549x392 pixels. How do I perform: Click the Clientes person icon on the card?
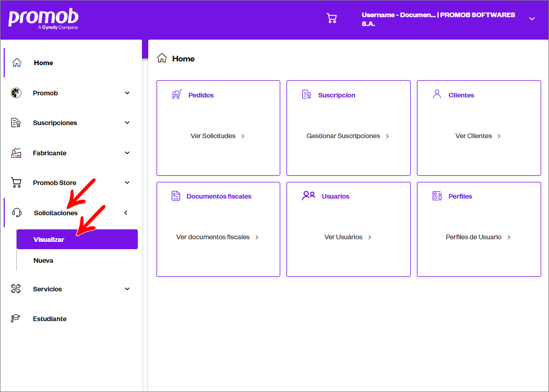point(437,94)
